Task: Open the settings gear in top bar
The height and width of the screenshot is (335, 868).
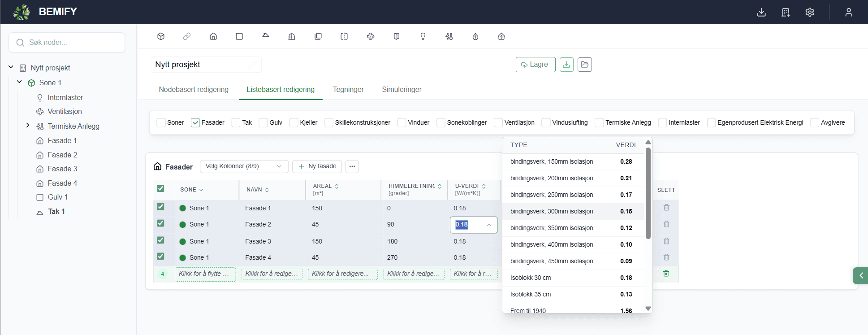Action: (x=810, y=12)
